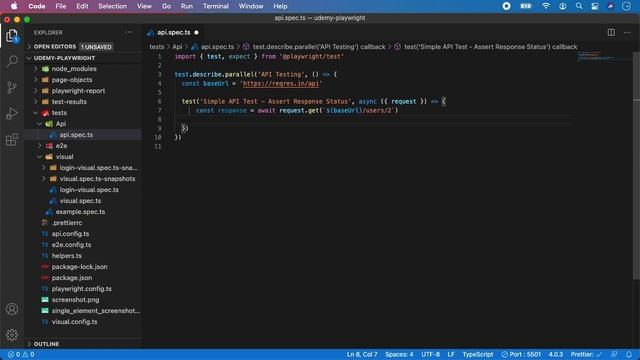
Task: Click the battery status icon
Action: click(x=526, y=6)
